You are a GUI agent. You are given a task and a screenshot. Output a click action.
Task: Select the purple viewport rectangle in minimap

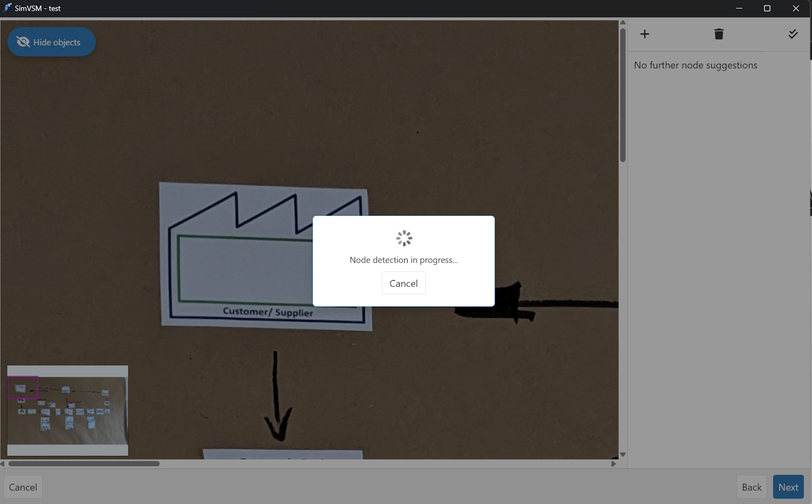(23, 388)
